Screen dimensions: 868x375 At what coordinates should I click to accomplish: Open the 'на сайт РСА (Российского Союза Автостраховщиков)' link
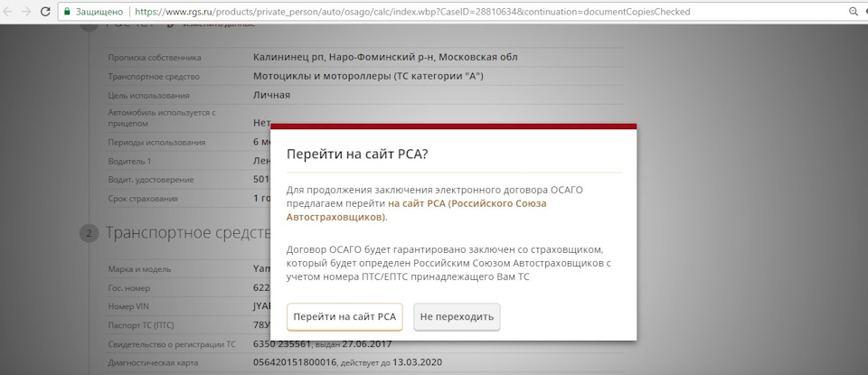[x=416, y=211]
